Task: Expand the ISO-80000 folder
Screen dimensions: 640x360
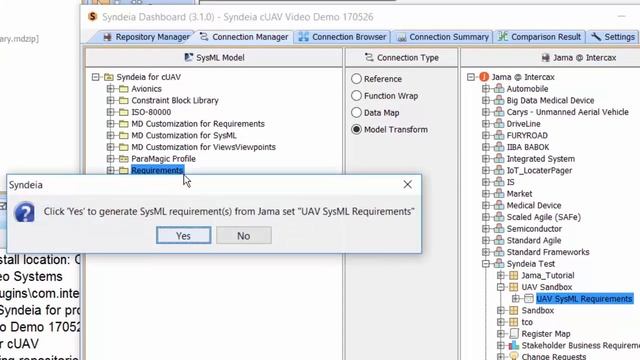Action: point(110,112)
